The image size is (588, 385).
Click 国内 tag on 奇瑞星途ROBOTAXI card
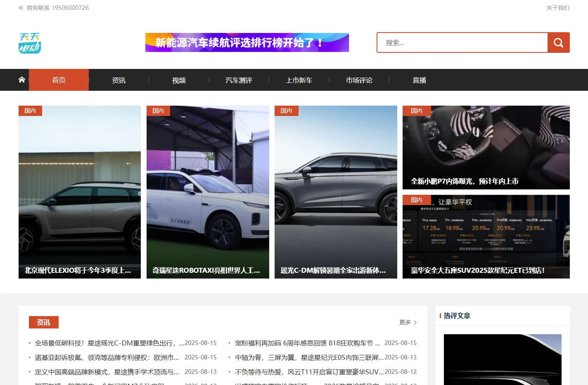click(x=158, y=111)
